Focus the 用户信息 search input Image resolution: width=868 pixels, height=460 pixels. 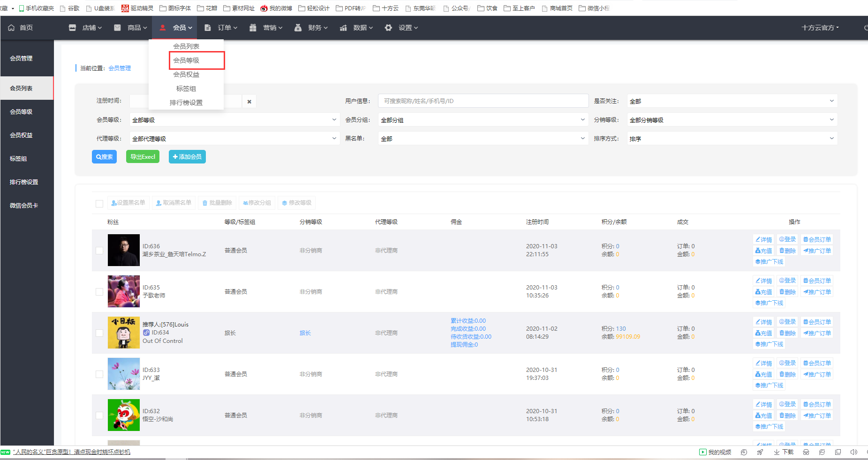click(x=483, y=101)
